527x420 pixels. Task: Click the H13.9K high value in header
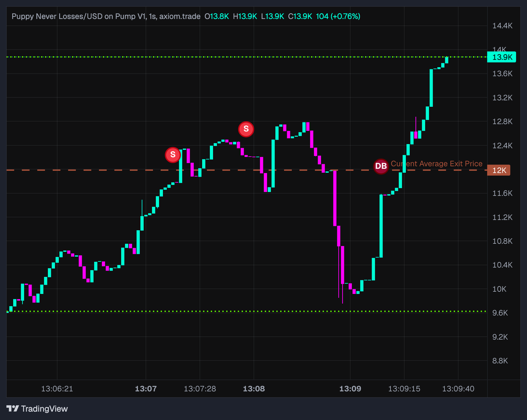coord(245,16)
